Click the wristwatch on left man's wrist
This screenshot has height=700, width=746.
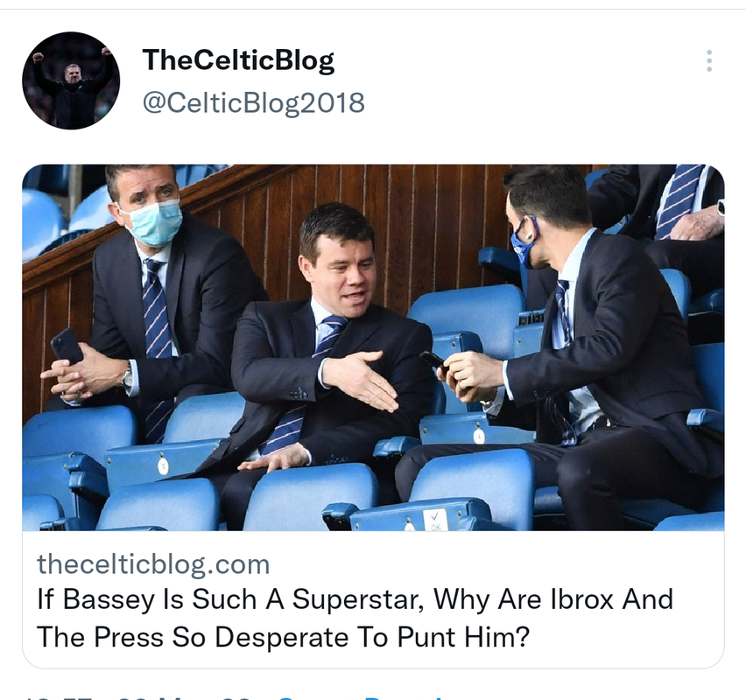pyautogui.click(x=128, y=378)
